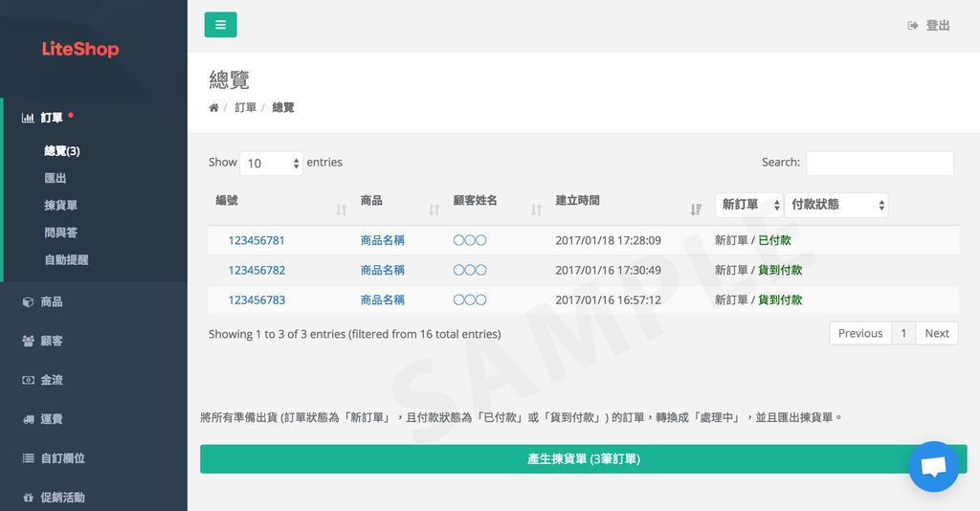
Task: Click timestamp 2017/01/16 16:57:12
Action: pos(608,300)
